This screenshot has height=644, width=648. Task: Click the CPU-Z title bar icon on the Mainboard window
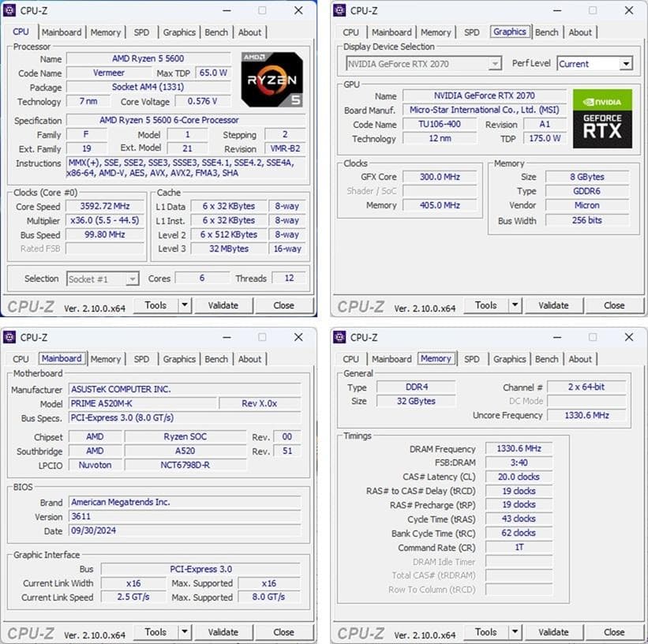(x=11, y=337)
